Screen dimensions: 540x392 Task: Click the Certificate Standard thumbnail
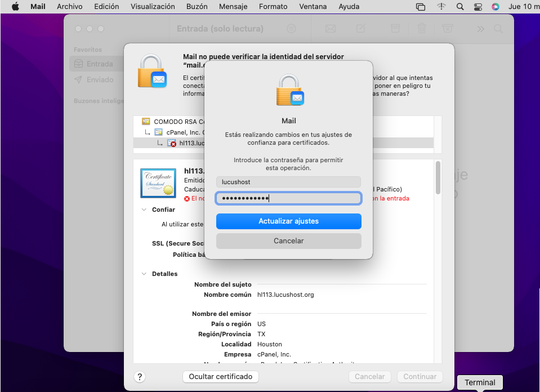(x=158, y=183)
